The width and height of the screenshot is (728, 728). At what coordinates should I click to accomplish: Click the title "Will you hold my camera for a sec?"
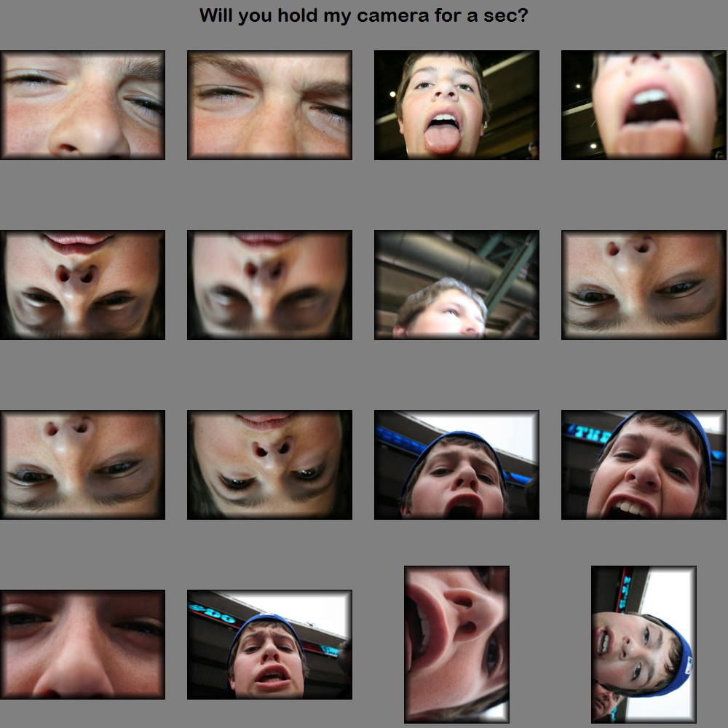click(x=363, y=15)
